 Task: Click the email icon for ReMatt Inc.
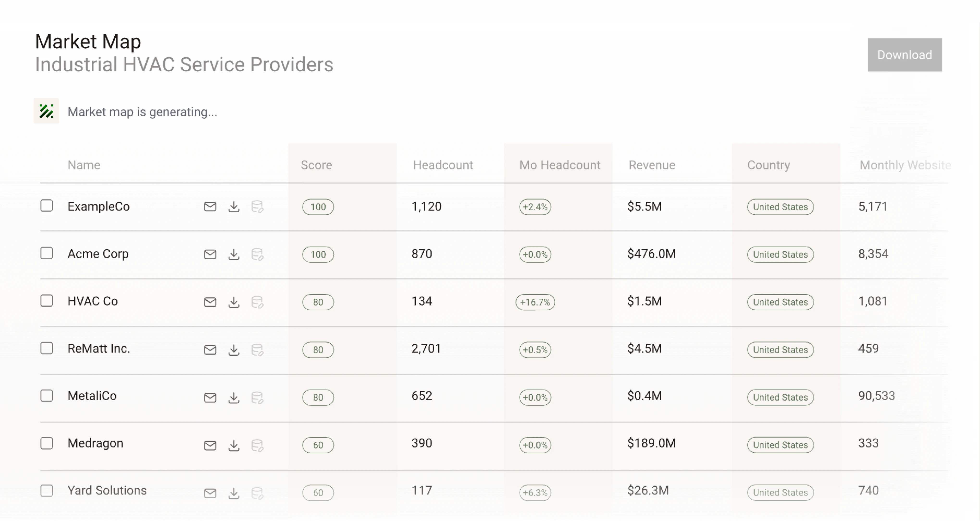210,350
